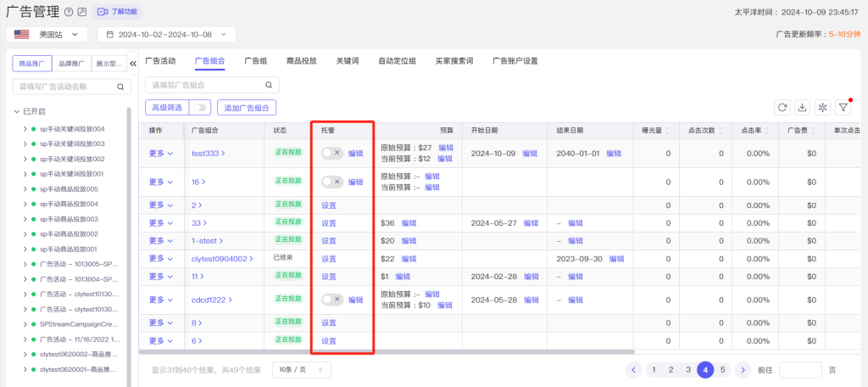
Task: Go to page 5
Action: (722, 370)
